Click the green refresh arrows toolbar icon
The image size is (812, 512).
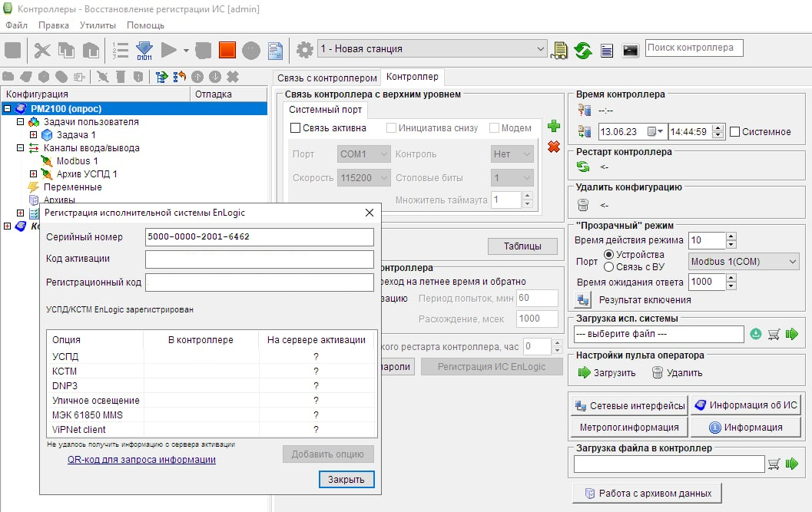pyautogui.click(x=583, y=50)
